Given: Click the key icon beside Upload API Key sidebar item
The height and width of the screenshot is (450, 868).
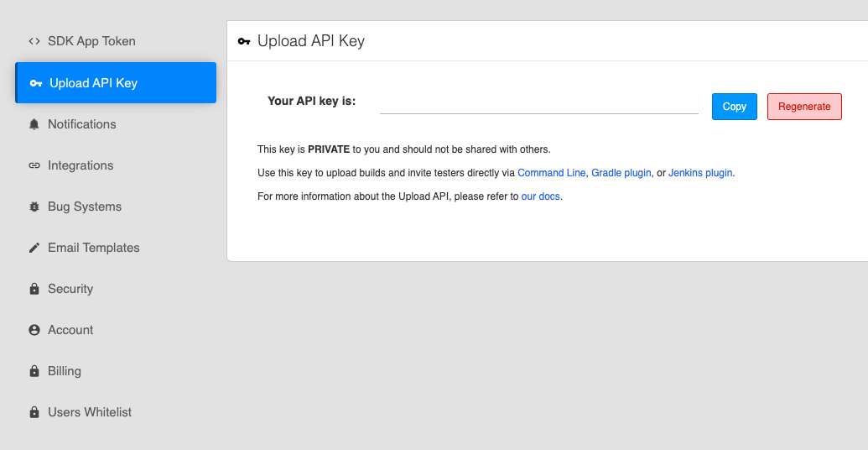Looking at the screenshot, I should [x=36, y=83].
